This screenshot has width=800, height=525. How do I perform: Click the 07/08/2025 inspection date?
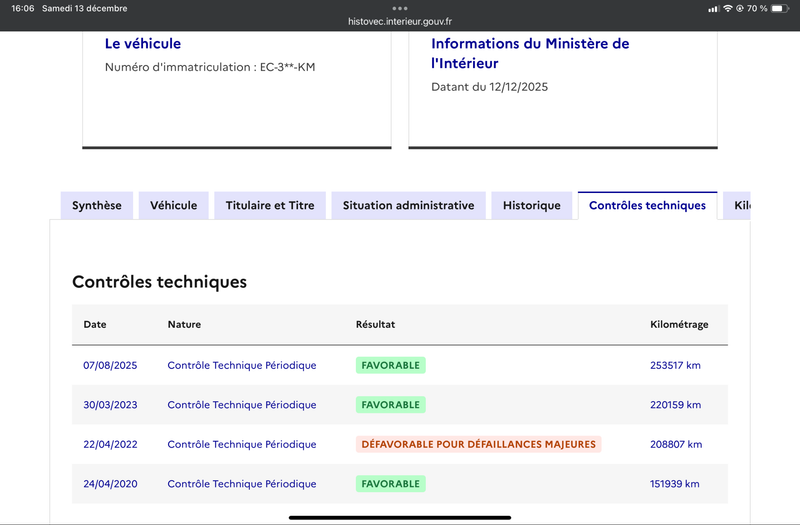(x=110, y=365)
